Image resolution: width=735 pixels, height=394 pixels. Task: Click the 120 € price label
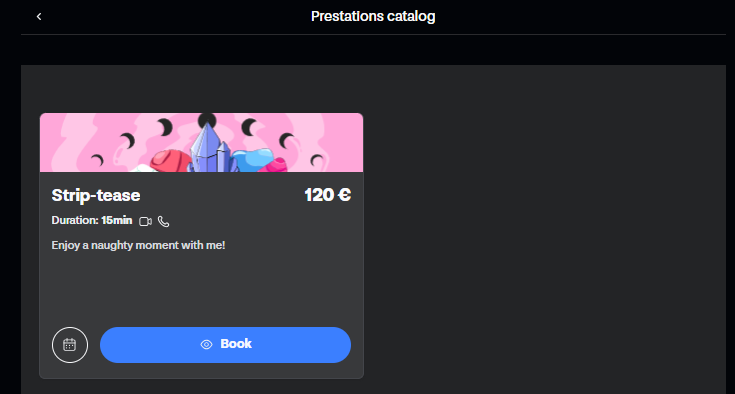(327, 195)
